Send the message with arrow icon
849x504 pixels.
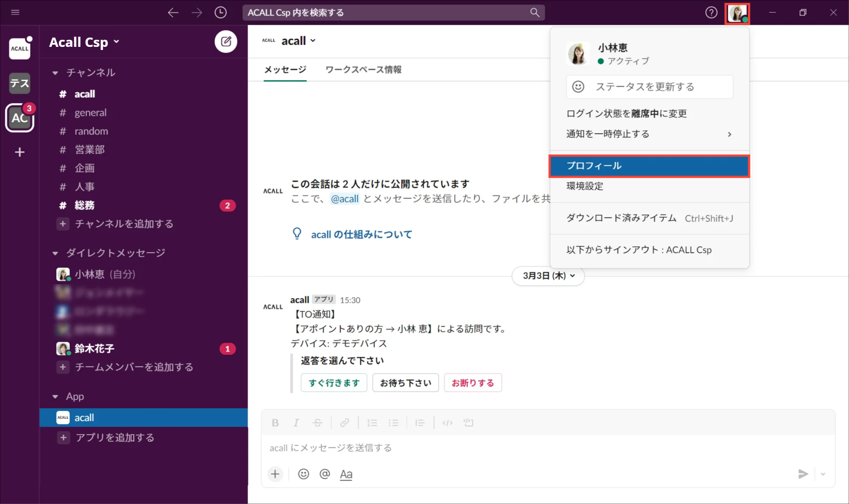pyautogui.click(x=803, y=474)
